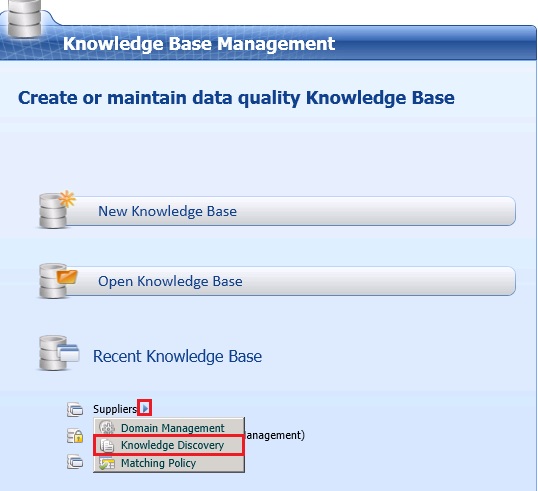The width and height of the screenshot is (538, 491).
Task: Click the Matching Policy checkmark icon
Action: 107,463
